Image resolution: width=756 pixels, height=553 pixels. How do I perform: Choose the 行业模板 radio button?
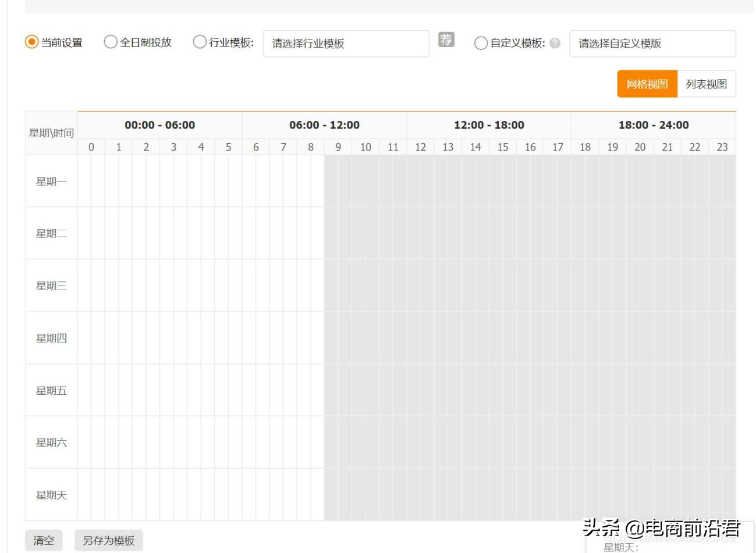200,42
